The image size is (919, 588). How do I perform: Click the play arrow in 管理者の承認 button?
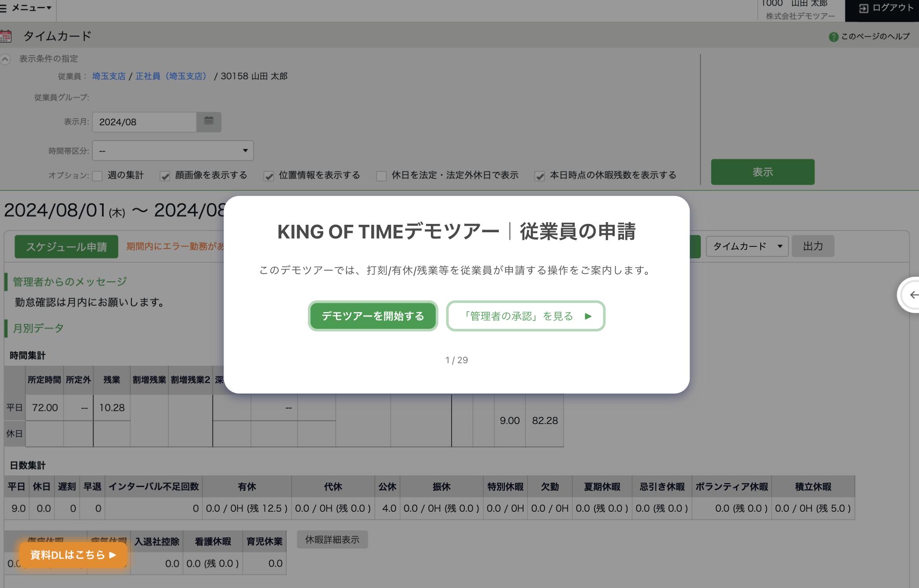pos(588,316)
